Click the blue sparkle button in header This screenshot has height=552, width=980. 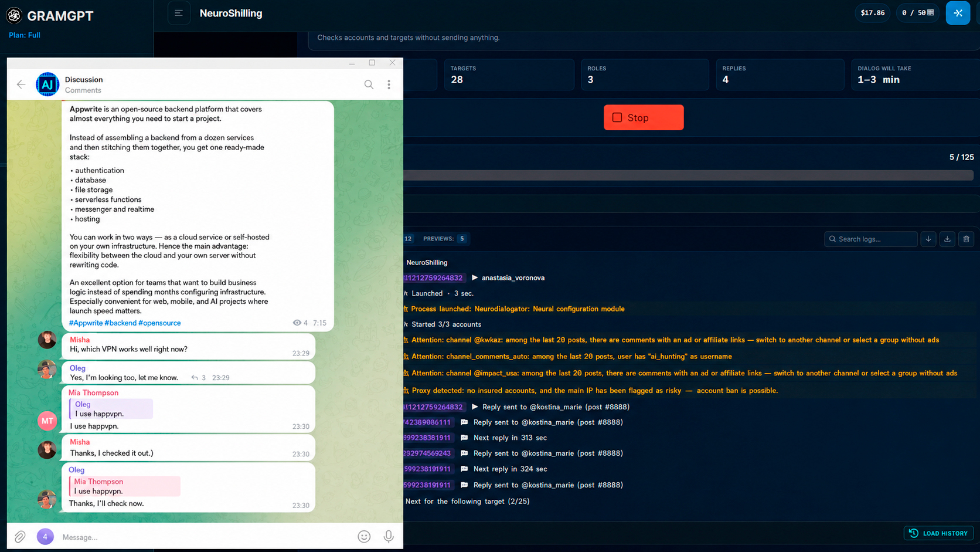click(x=958, y=13)
